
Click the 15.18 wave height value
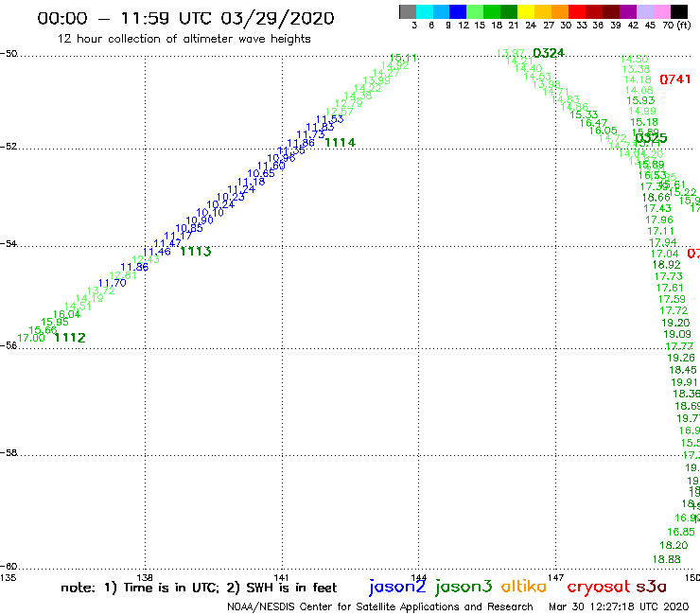point(644,122)
